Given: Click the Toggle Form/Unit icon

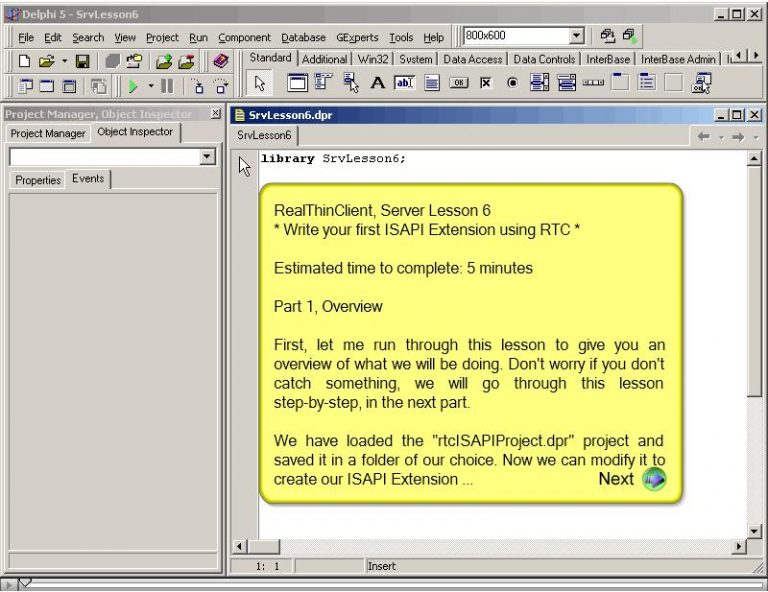Looking at the screenshot, I should (70, 86).
